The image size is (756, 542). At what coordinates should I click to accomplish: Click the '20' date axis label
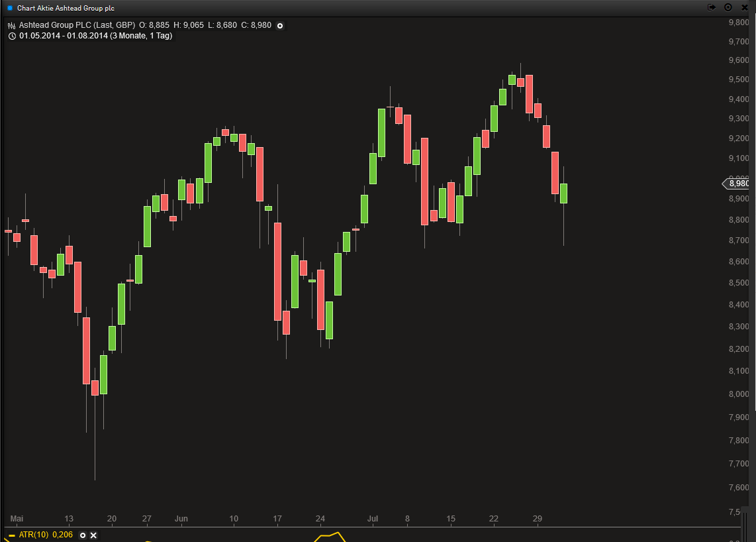[x=112, y=519]
